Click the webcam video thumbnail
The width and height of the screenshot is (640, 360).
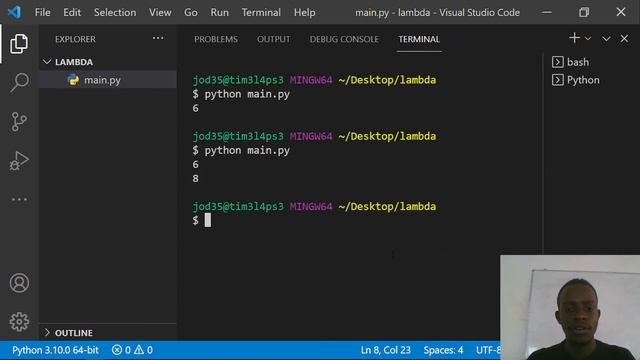click(570, 307)
